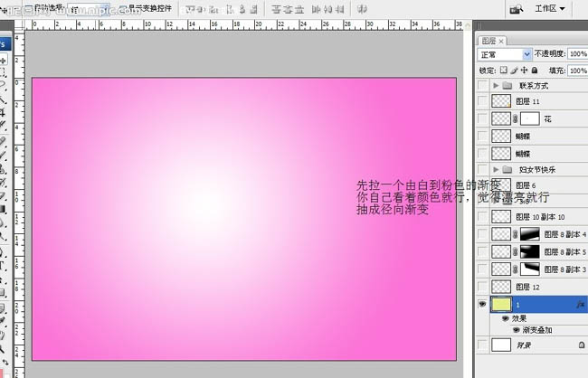This screenshot has height=378, width=588.
Task: Select the 图层 12 layer
Action: pos(539,287)
